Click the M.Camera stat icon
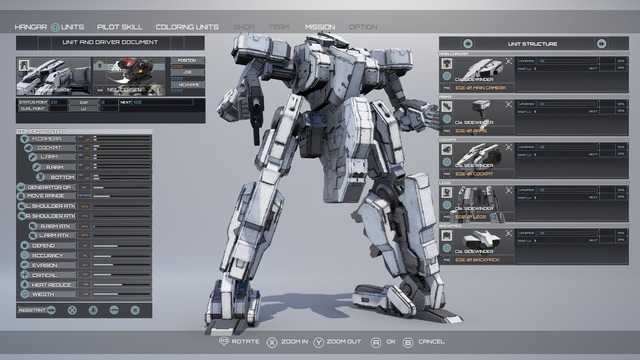Viewport: 640px width, 360px height. 24,139
